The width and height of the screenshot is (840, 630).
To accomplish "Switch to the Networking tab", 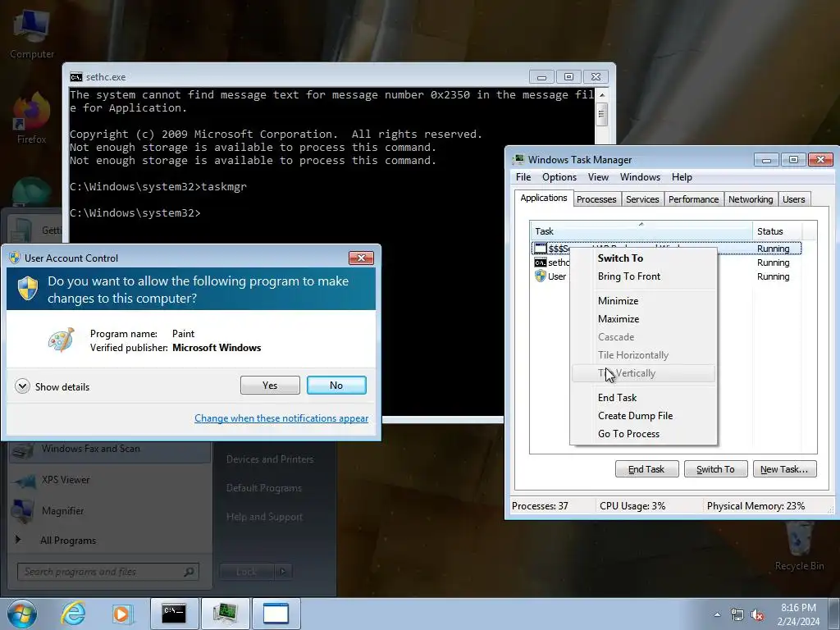I will (x=751, y=199).
